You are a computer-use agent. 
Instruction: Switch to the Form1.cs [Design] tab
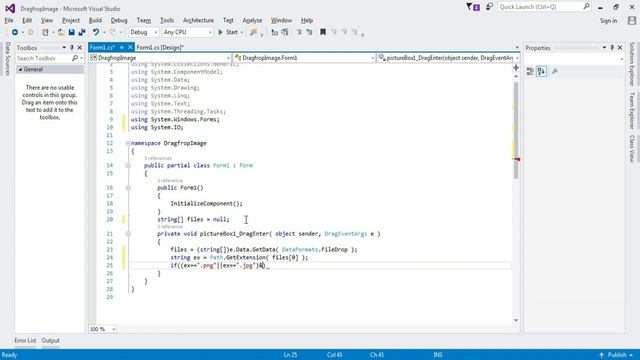[x=160, y=47]
